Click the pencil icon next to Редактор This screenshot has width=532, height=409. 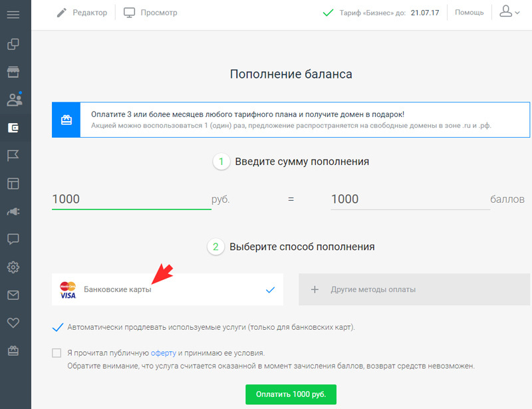61,13
